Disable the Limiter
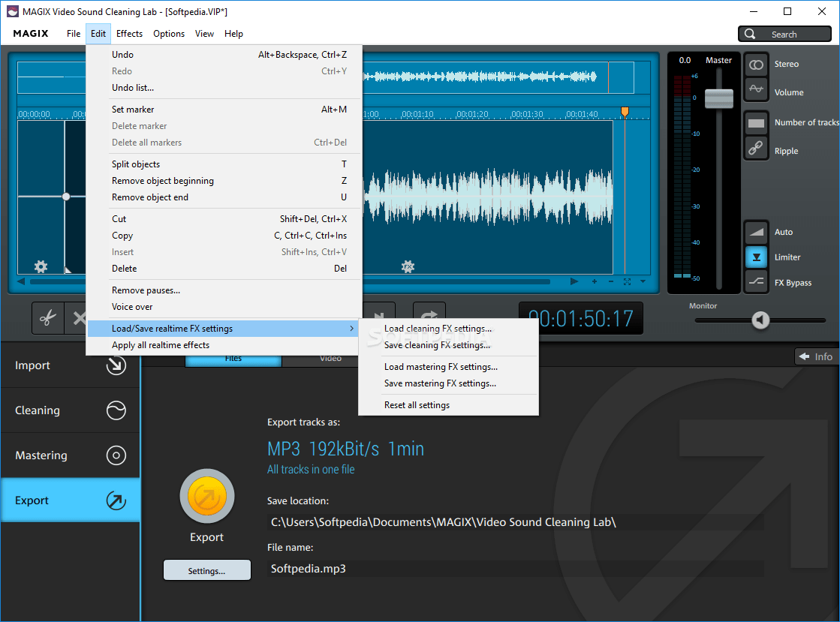The width and height of the screenshot is (840, 622). [x=756, y=257]
